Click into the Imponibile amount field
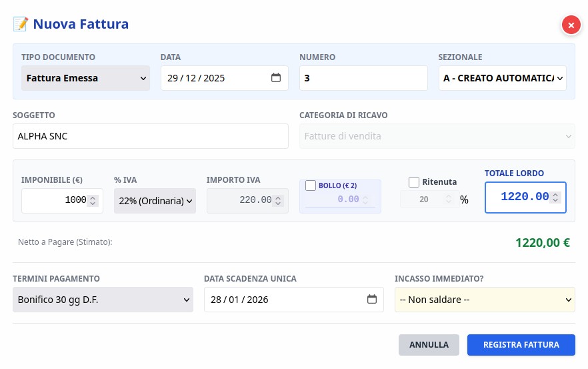Viewport: 588px width, 369px height. pyautogui.click(x=55, y=200)
